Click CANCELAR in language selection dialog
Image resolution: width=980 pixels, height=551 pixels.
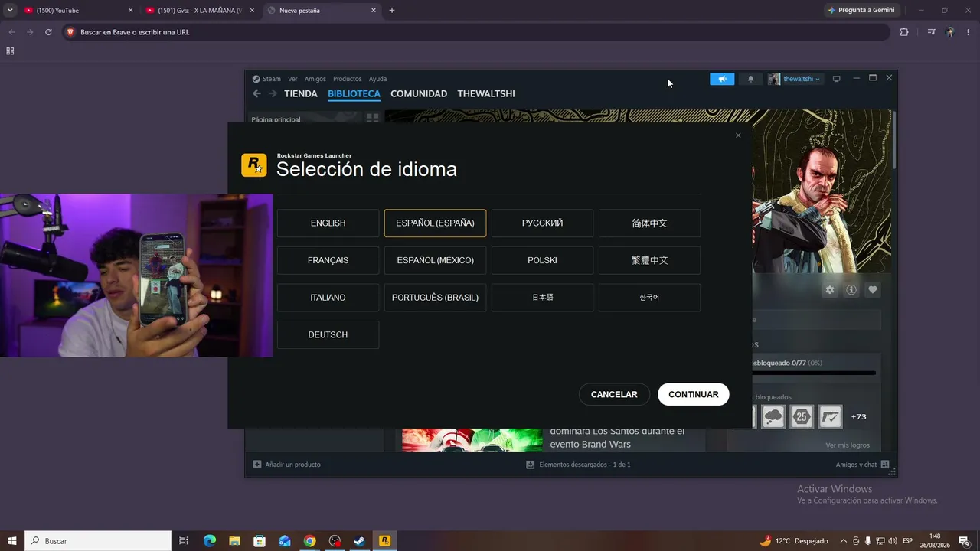pyautogui.click(x=614, y=395)
